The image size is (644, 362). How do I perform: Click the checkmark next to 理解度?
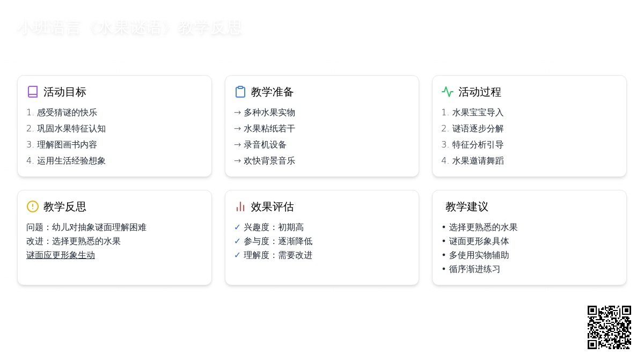237,255
